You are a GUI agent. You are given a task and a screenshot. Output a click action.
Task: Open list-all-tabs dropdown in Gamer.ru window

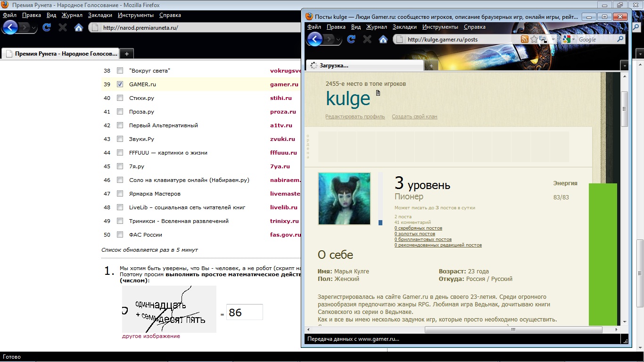[x=624, y=66]
